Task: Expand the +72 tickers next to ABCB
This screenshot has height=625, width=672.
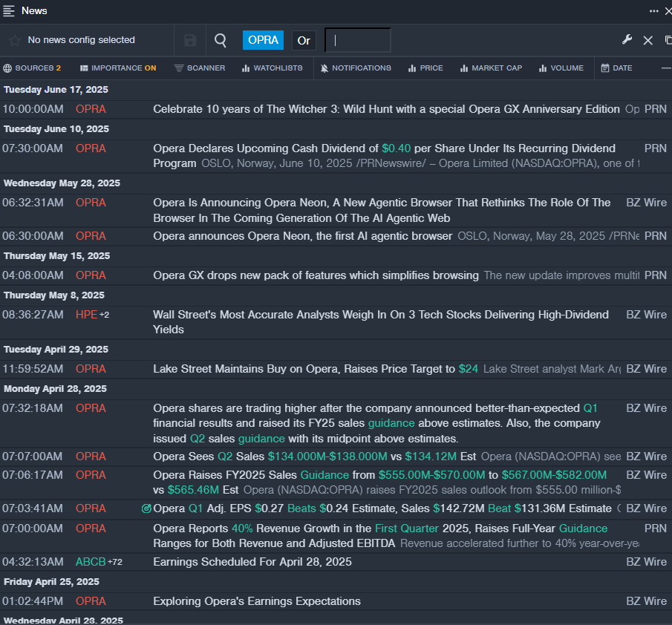Action: (115, 562)
